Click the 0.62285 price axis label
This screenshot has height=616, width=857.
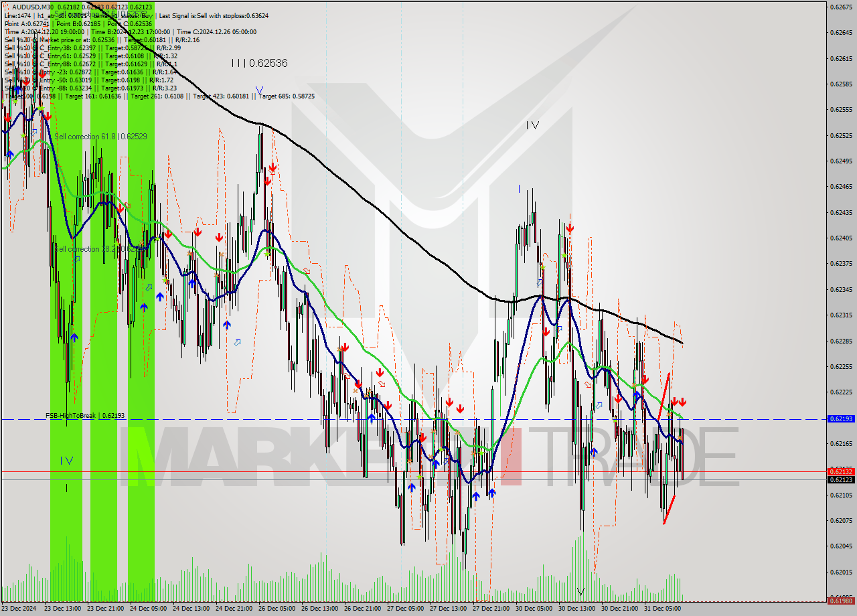841,341
